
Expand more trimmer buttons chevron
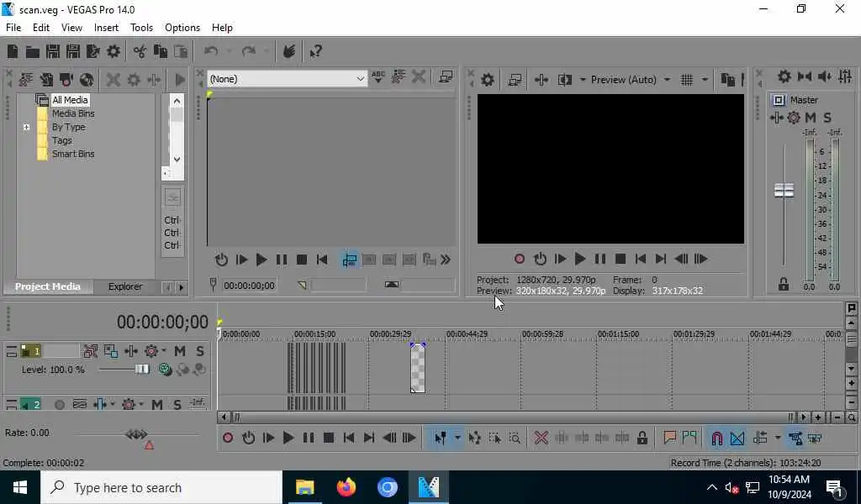tap(446, 260)
